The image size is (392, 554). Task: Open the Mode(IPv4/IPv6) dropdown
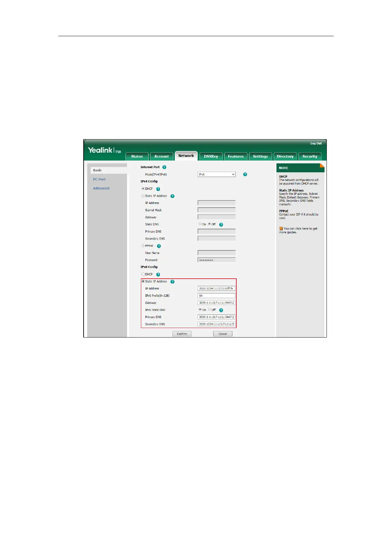(217, 174)
